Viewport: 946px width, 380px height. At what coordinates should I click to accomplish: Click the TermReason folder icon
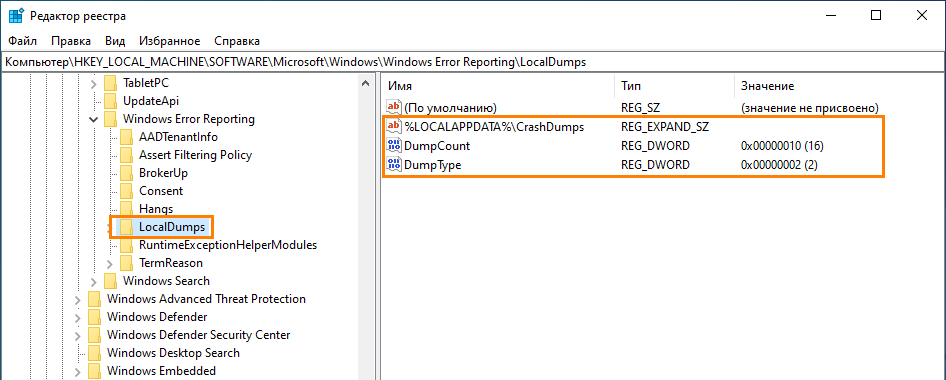tap(126, 264)
